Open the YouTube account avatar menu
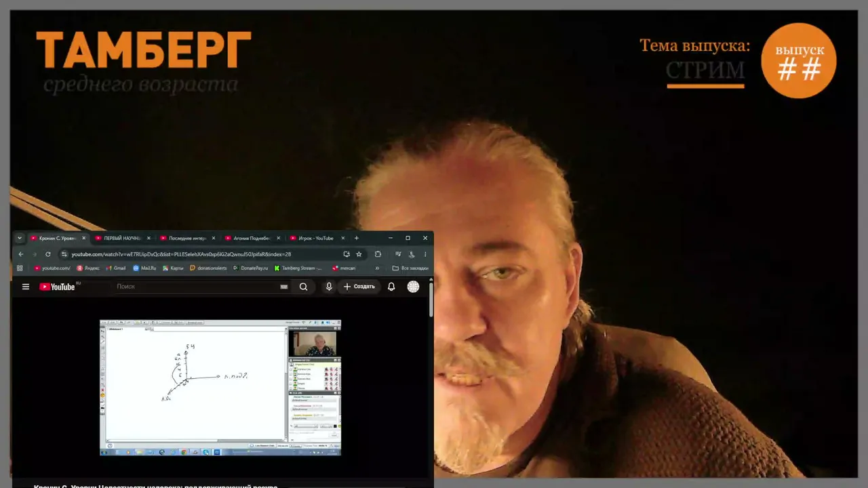 413,287
